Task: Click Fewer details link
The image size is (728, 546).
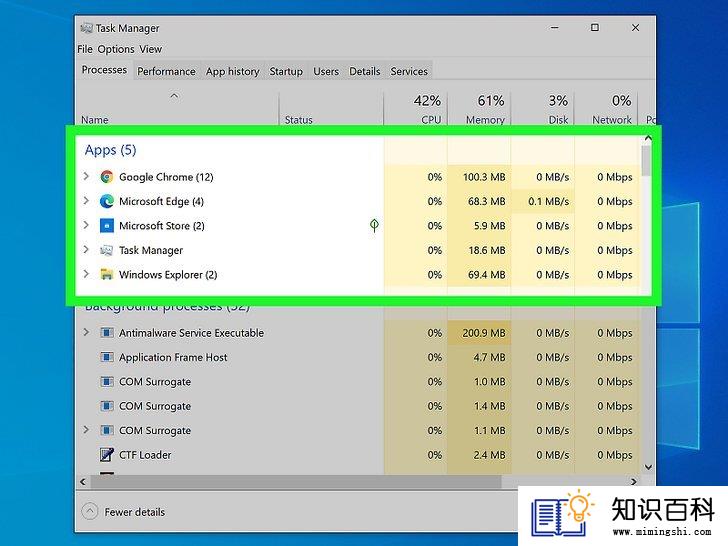Action: [x=135, y=512]
